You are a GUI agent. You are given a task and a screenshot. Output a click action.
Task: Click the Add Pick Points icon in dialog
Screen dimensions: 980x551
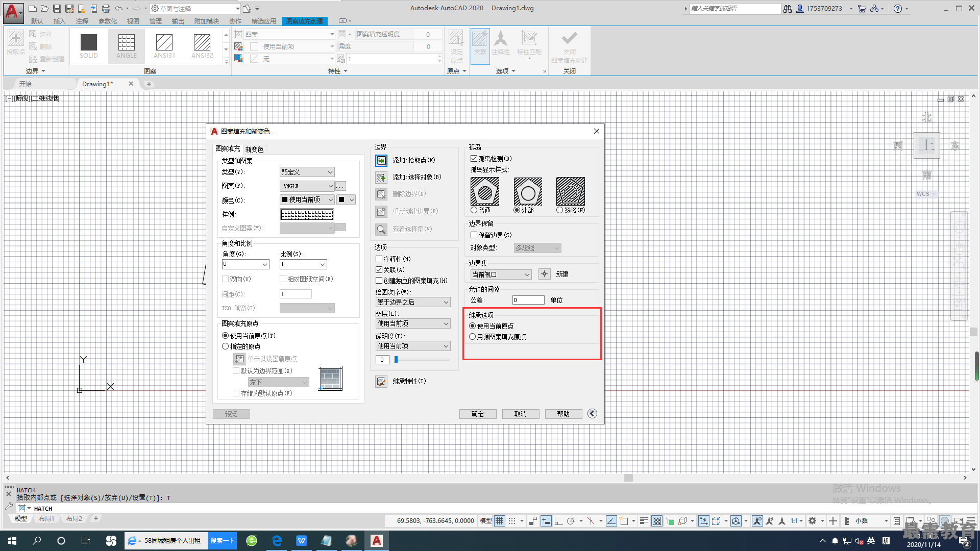click(x=381, y=161)
